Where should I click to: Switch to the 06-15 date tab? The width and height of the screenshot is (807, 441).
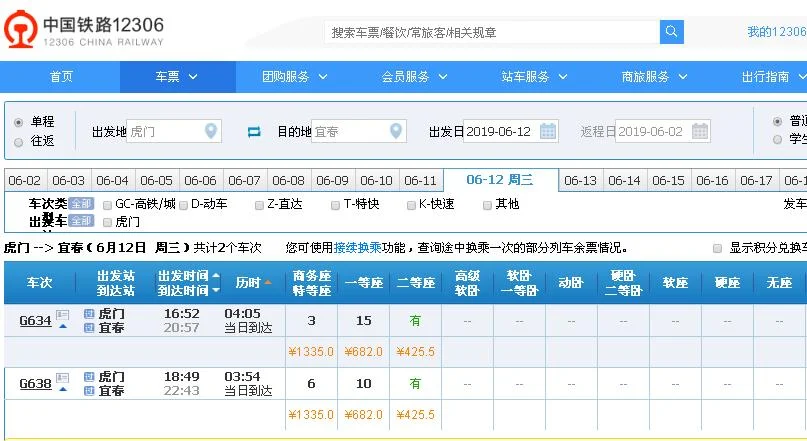coord(669,181)
